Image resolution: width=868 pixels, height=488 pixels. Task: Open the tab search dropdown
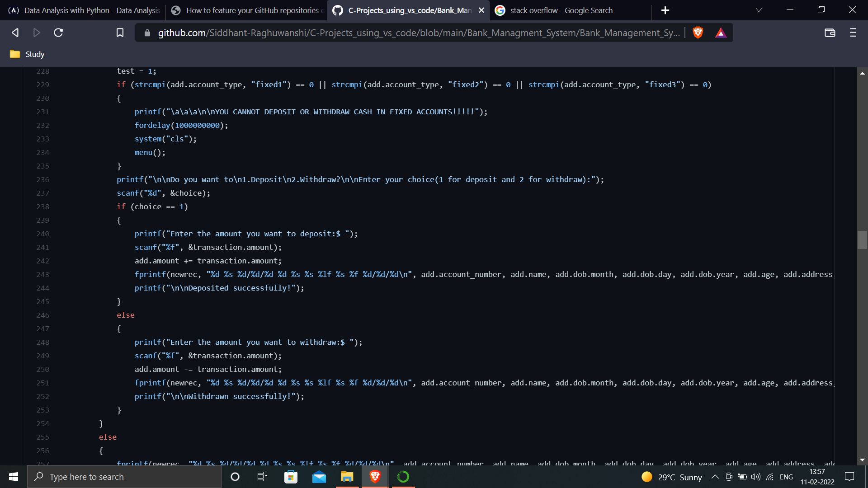click(759, 10)
